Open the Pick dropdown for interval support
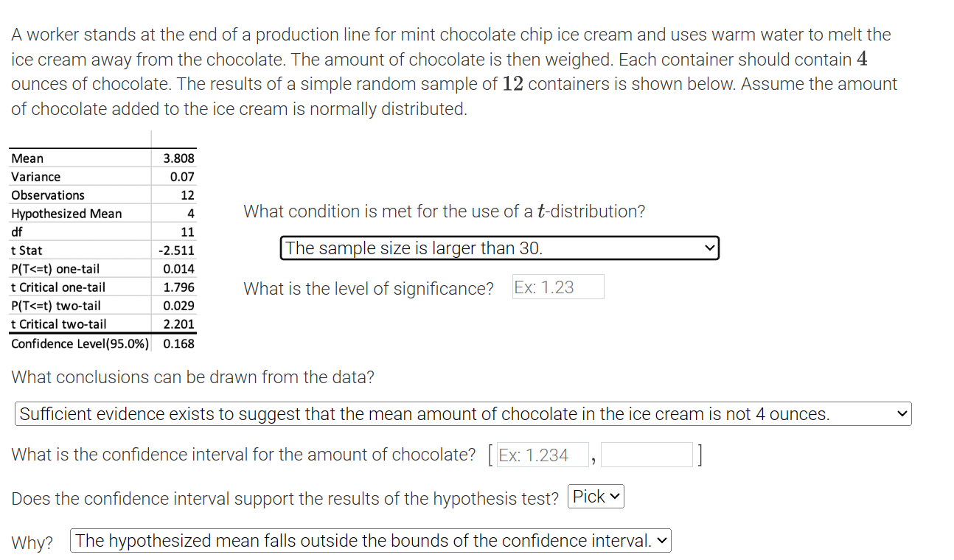This screenshot has height=560, width=954. point(597,497)
